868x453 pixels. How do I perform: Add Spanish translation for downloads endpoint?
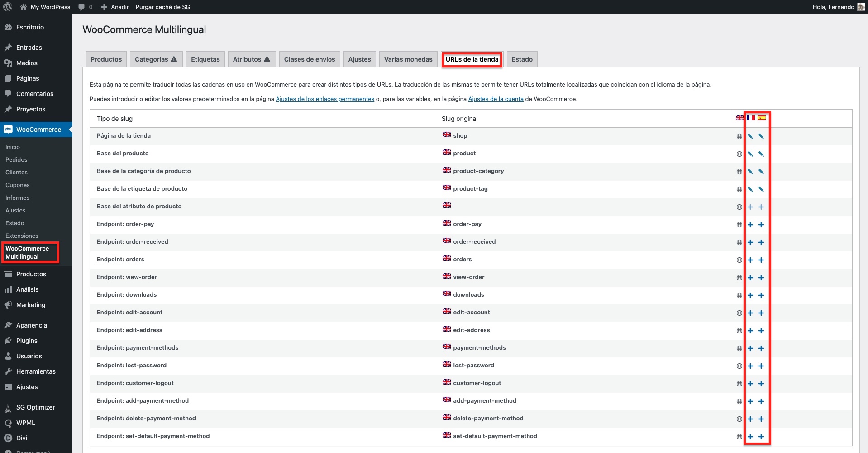[761, 295]
